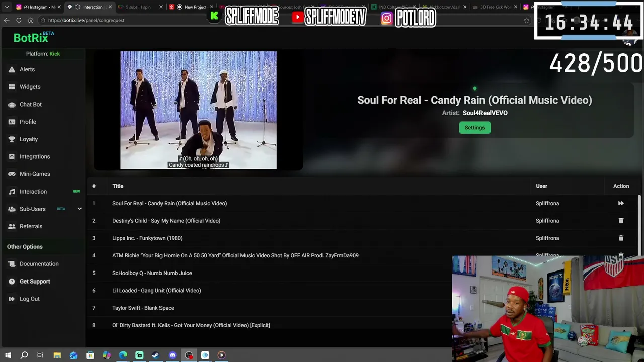Open the Documentation icon in sidebar
Screen dimensions: 644x362
tap(12, 264)
